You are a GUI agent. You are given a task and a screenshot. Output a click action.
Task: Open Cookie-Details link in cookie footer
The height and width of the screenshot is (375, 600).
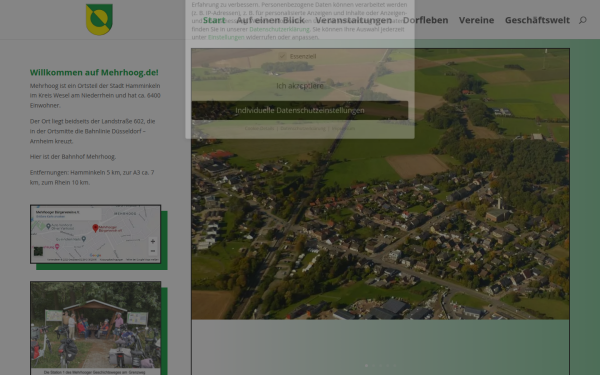tap(259, 129)
